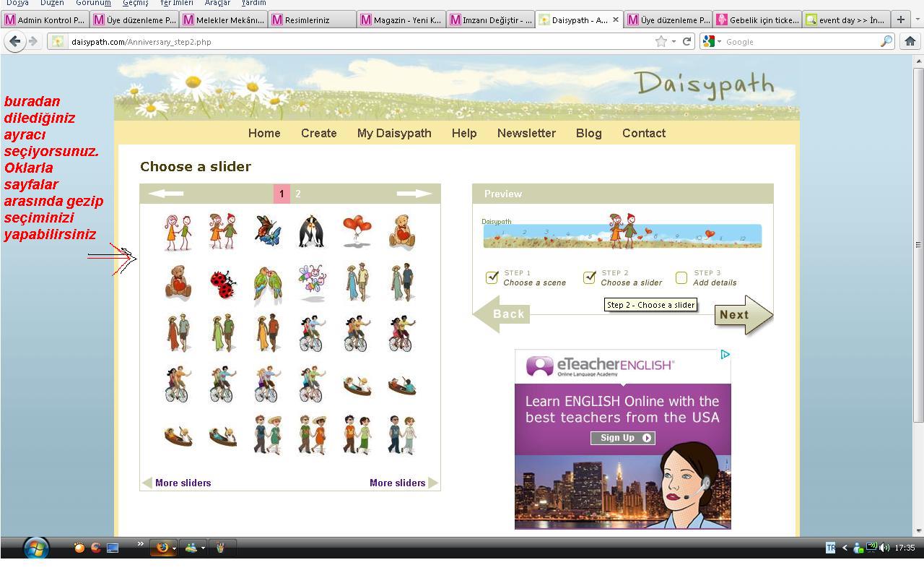Check the Step 3 Add details box
924x578 pixels.
(681, 277)
